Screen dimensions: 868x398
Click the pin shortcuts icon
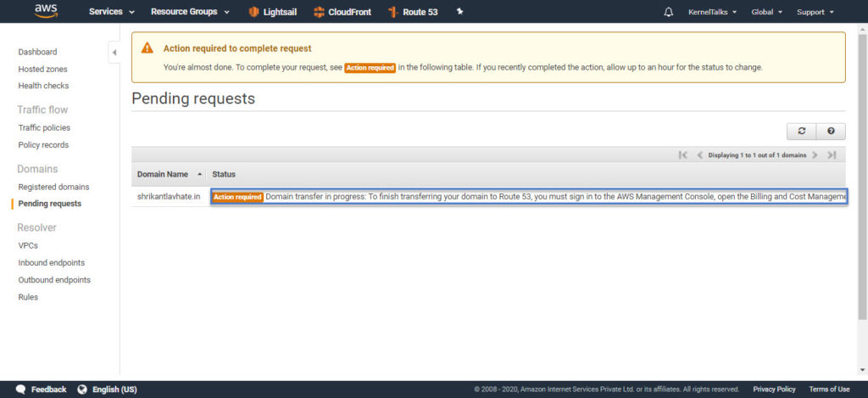point(459,12)
